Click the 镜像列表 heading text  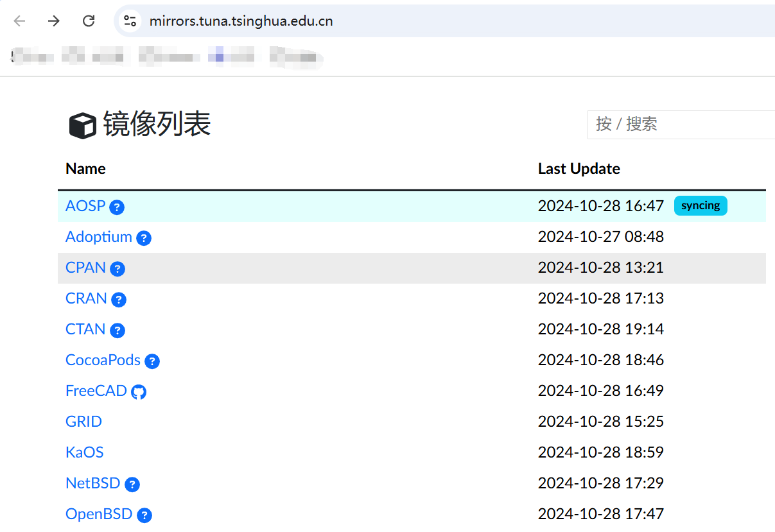click(157, 124)
